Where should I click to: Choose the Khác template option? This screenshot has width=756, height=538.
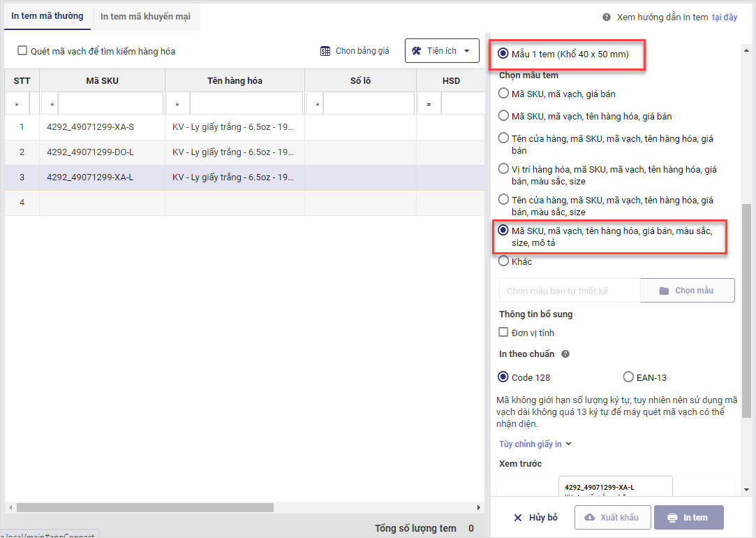coord(503,261)
